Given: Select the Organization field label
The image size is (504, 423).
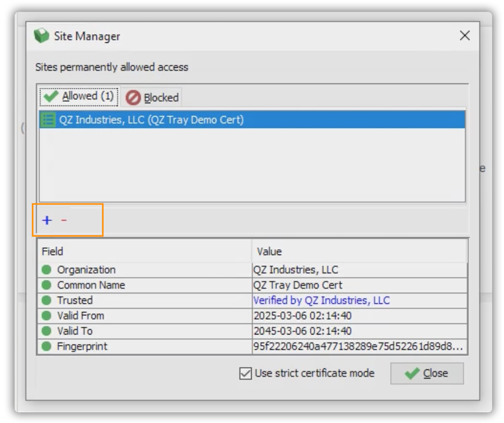Looking at the screenshot, I should (86, 270).
